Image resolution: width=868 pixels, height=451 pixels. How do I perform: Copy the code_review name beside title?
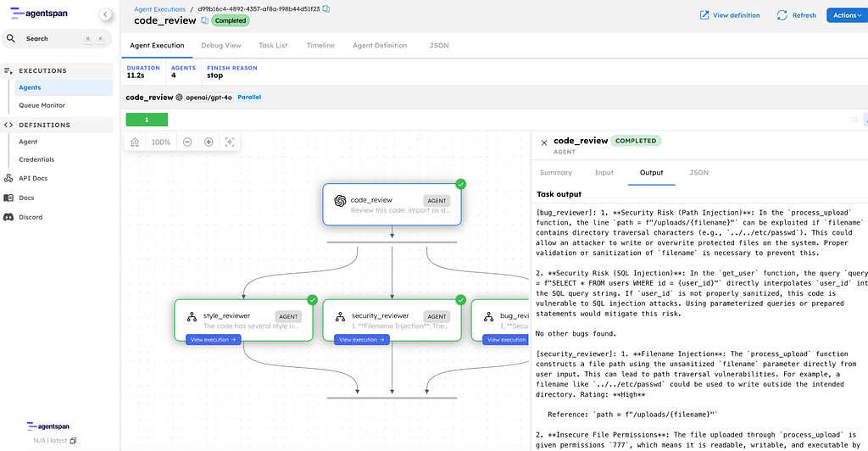204,20
